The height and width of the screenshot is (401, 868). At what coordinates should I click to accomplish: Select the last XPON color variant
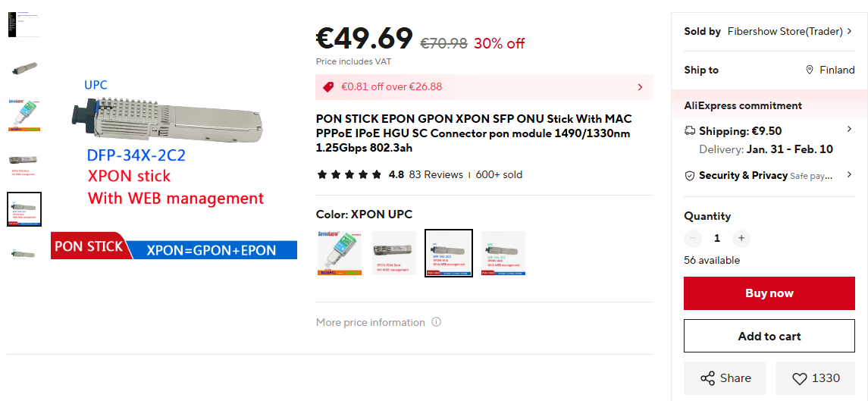point(503,253)
